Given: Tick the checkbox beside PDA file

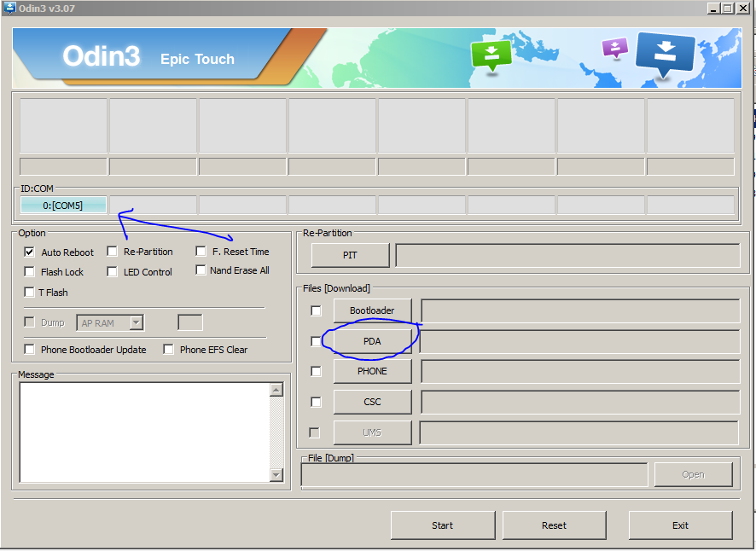Looking at the screenshot, I should (316, 341).
